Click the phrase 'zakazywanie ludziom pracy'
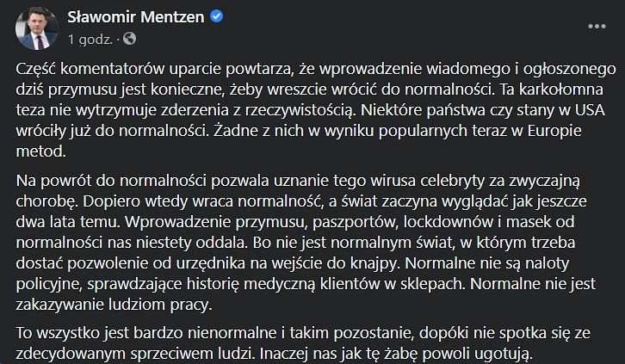Viewport: 625px width, 364px height. point(112,305)
